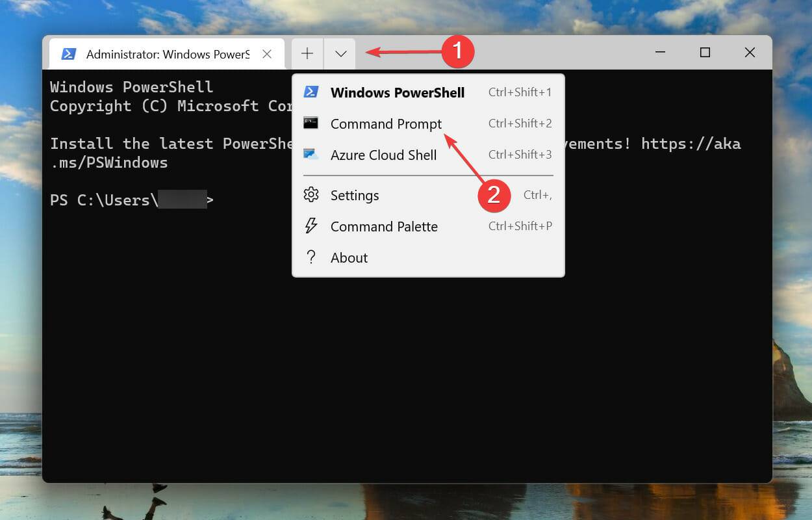Click the Settings gear icon

coord(311,195)
